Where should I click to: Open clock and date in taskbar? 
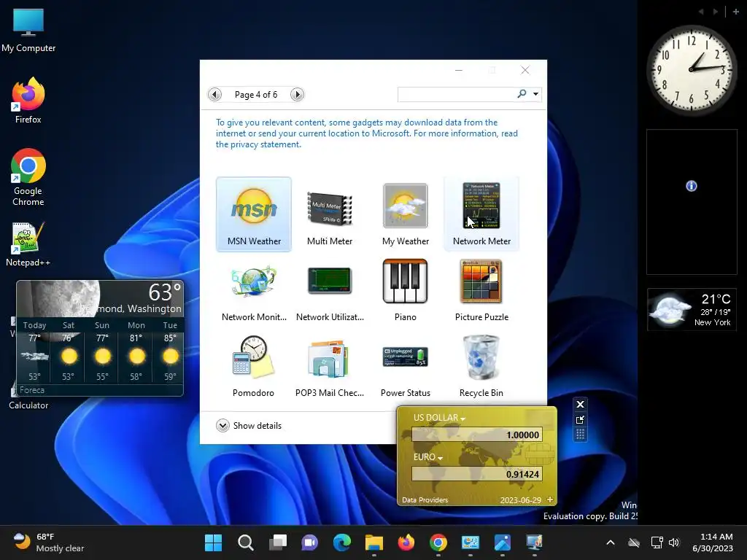713,542
